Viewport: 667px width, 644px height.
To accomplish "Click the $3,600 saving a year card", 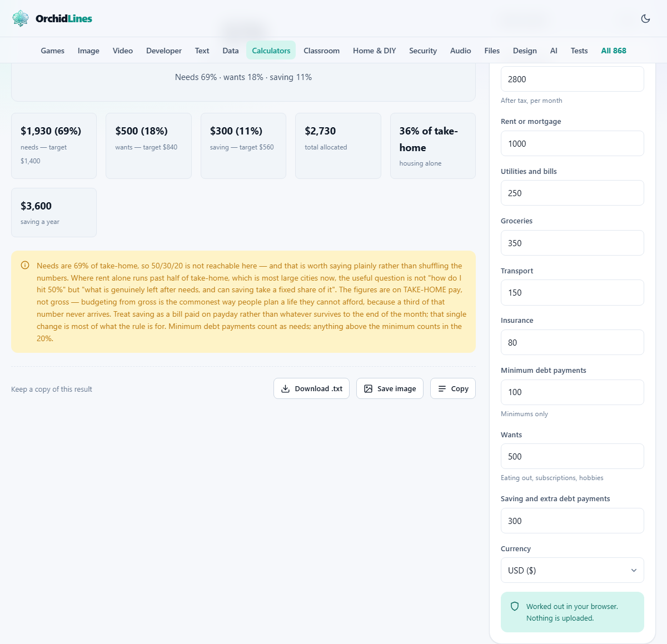I will (x=54, y=212).
